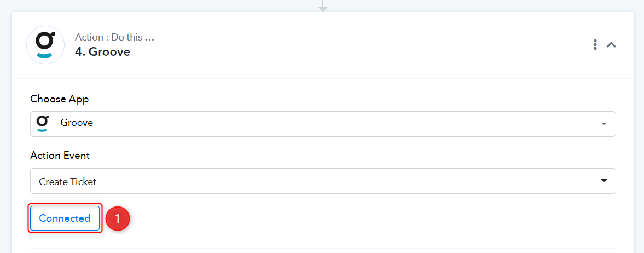Click the large Groove logo in step header
Viewport: 644px width, 253px height.
45,45
